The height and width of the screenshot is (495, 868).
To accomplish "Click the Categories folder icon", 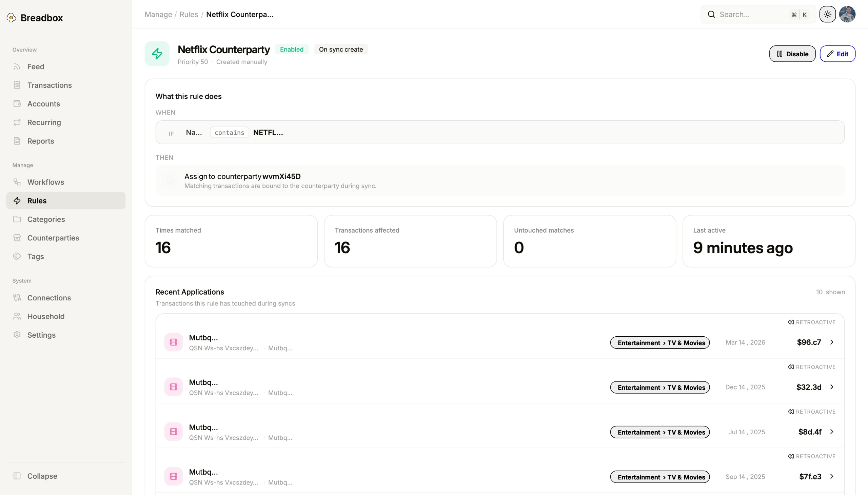I will coord(17,219).
